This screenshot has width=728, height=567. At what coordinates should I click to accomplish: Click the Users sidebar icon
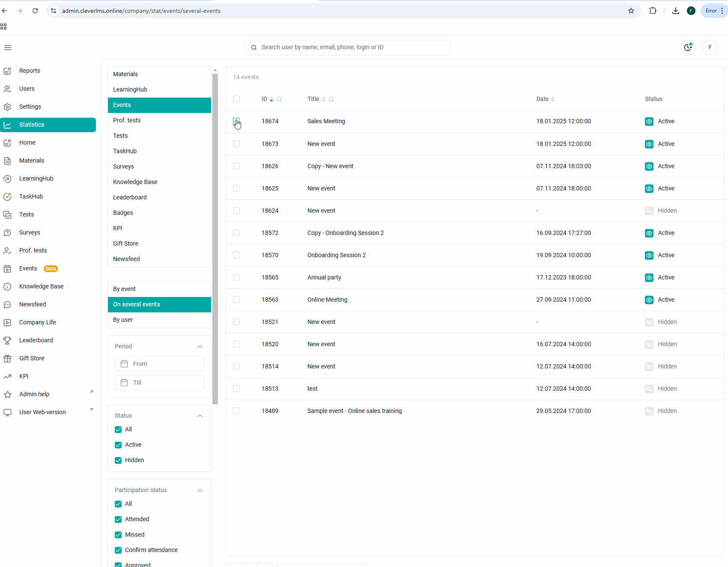tap(7, 89)
